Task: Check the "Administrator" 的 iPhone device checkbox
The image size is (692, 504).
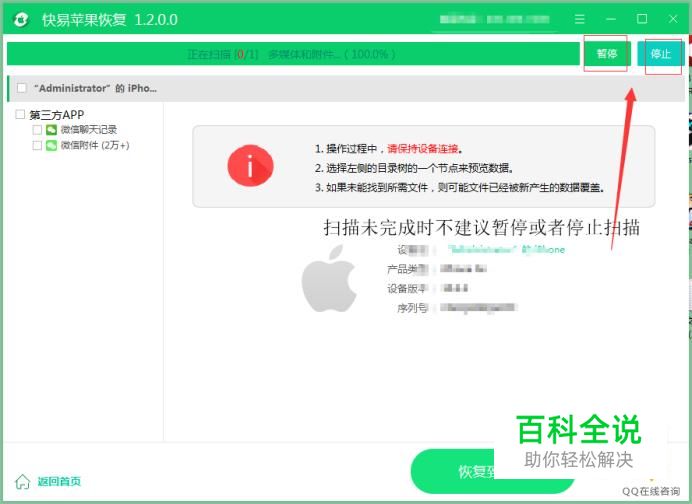Action: [21, 88]
